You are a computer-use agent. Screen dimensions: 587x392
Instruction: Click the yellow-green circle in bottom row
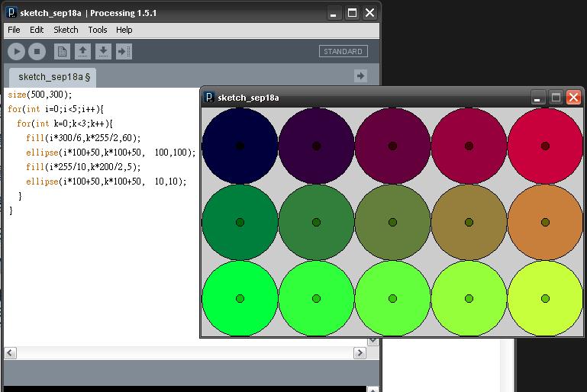(545, 298)
